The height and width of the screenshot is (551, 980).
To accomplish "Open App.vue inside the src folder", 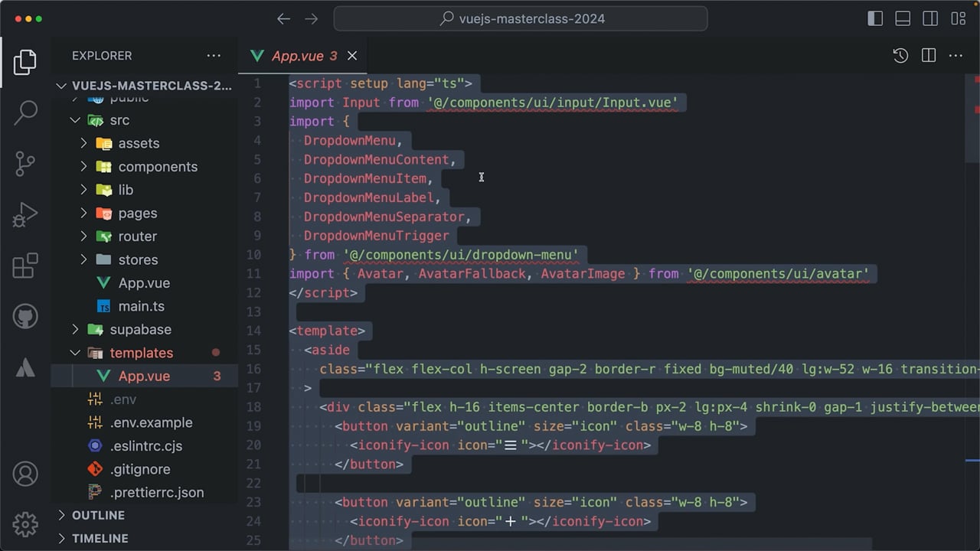I will (x=144, y=283).
